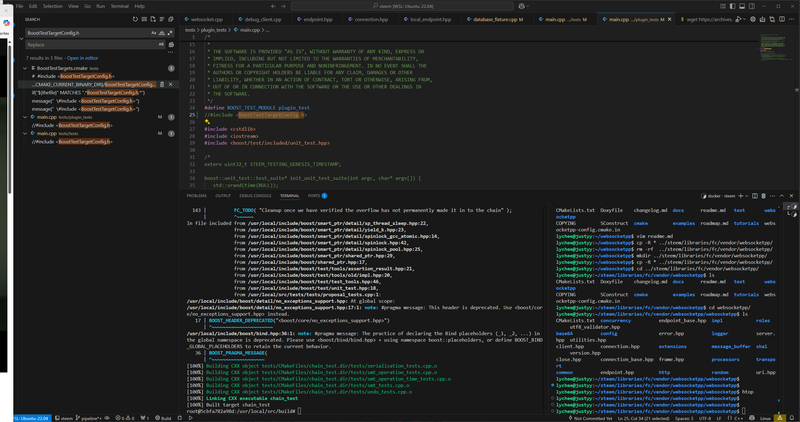Open Run or Debug dropdown in editor toolbar
Image resolution: width=800 pixels, height=422 pixels.
coord(744,19)
